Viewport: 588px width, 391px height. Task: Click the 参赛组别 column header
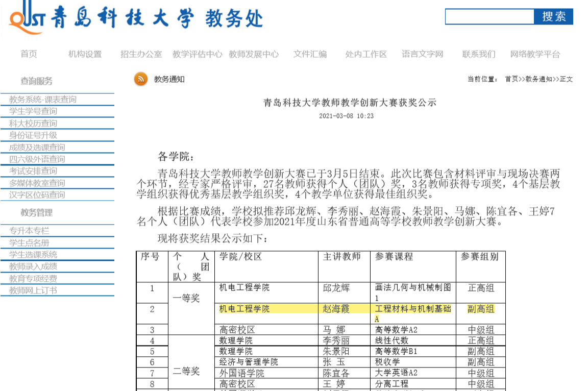click(479, 256)
